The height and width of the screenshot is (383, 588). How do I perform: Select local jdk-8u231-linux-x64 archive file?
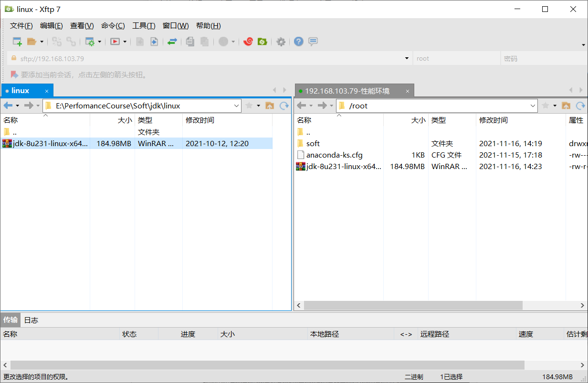tap(136, 143)
